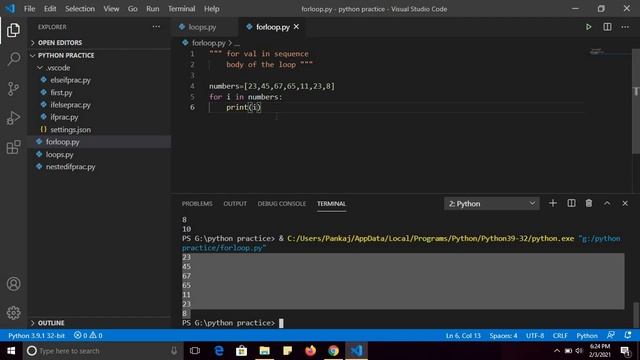This screenshot has width=640, height=360.
Task: Open the Accounts menu icon
Action: (13, 284)
